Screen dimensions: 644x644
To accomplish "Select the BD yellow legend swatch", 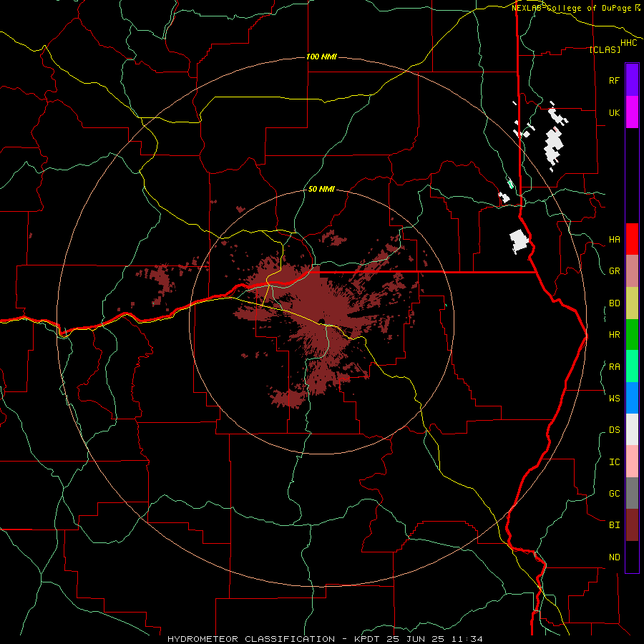I will coord(632,303).
